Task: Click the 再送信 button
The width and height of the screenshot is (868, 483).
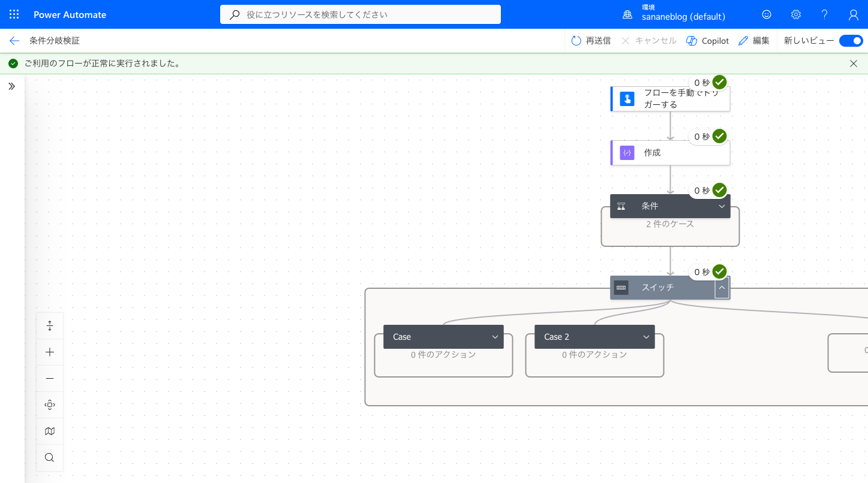Action: (x=591, y=41)
